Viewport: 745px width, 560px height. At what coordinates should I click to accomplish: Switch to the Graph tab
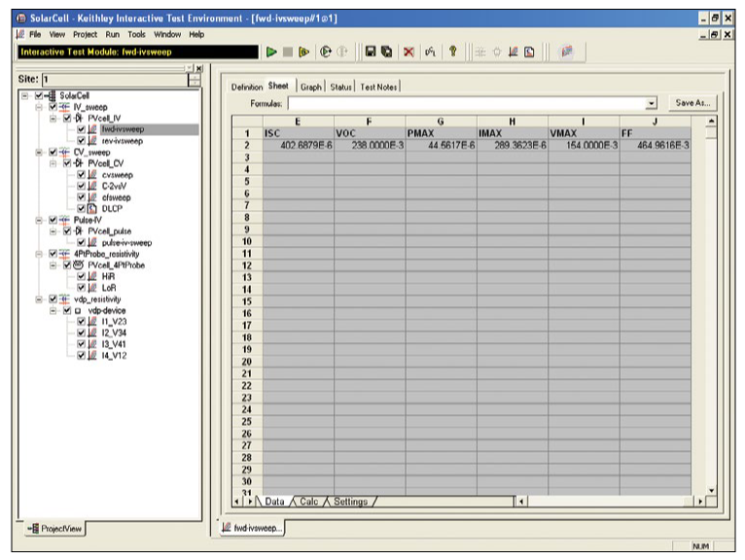(311, 87)
